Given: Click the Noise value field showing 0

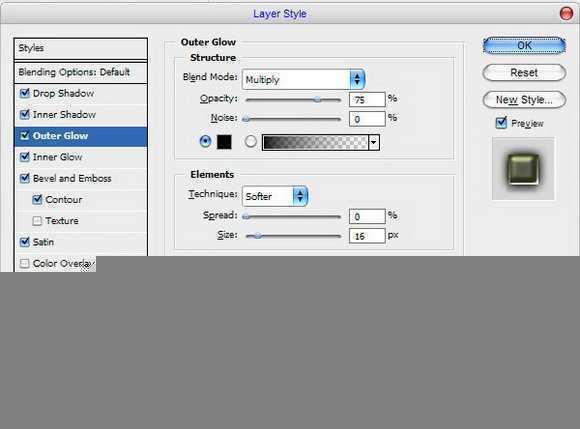Looking at the screenshot, I should 367,119.
